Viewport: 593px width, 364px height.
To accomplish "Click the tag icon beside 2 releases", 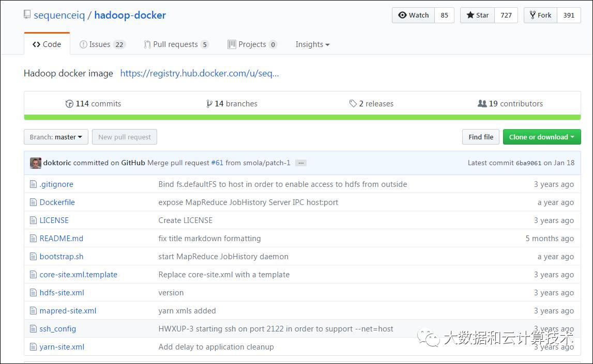I will point(353,104).
